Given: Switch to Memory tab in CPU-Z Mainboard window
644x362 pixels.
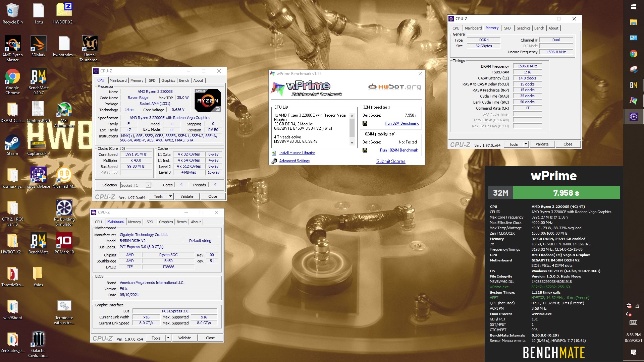Looking at the screenshot, I should pyautogui.click(x=135, y=222).
